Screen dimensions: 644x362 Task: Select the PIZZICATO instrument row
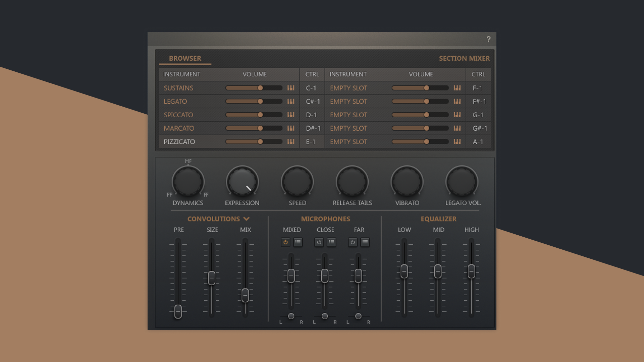(179, 141)
